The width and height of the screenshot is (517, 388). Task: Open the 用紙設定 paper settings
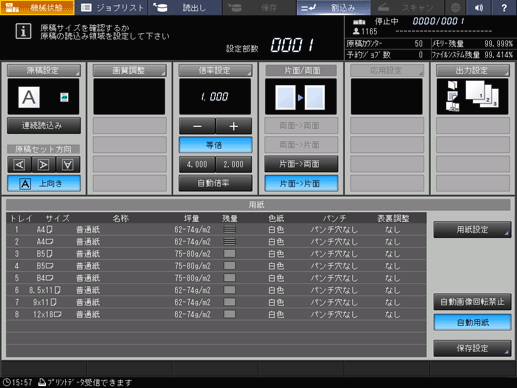pyautogui.click(x=472, y=229)
